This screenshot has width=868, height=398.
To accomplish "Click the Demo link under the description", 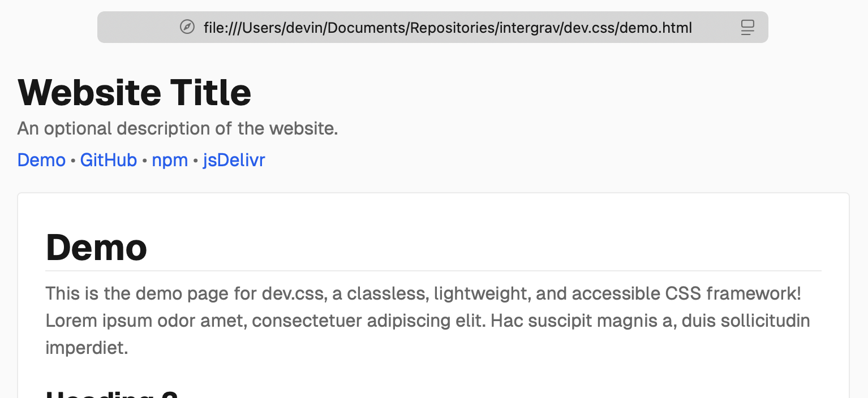I will [x=41, y=160].
